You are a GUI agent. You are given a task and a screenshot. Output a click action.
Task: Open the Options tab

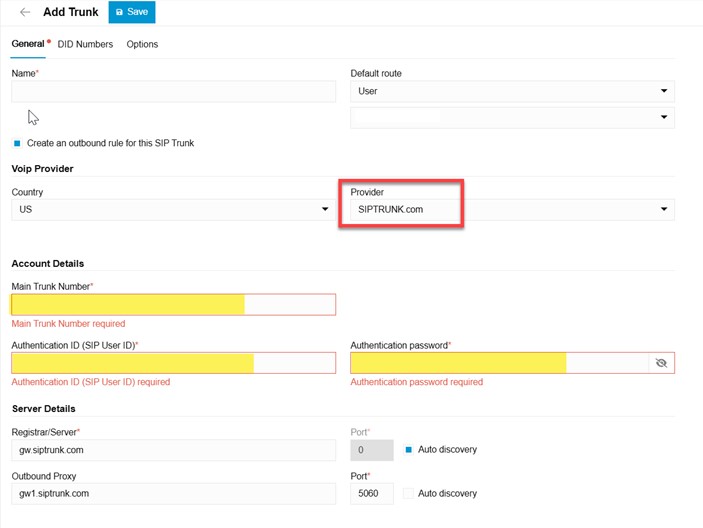tap(142, 44)
